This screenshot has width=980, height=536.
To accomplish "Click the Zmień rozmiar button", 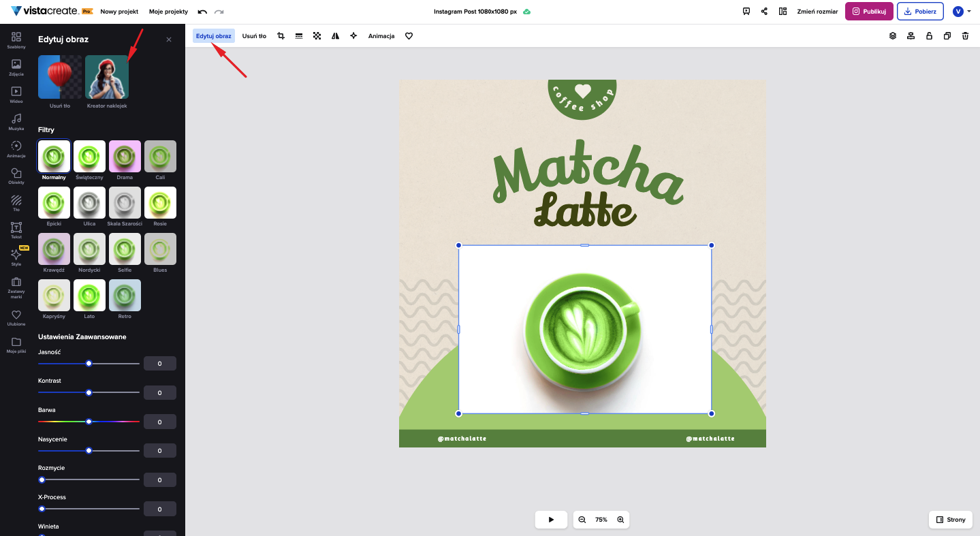I will [x=817, y=12].
